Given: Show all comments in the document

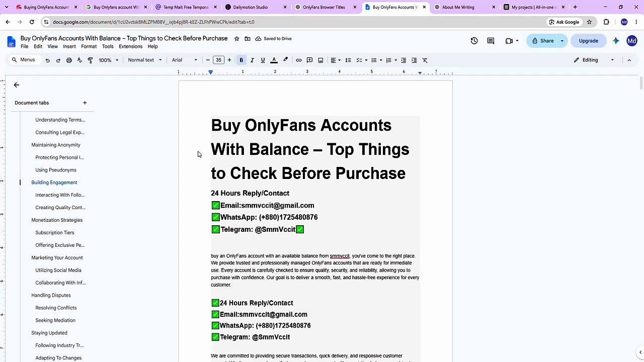Looking at the screenshot, I should click(x=491, y=41).
